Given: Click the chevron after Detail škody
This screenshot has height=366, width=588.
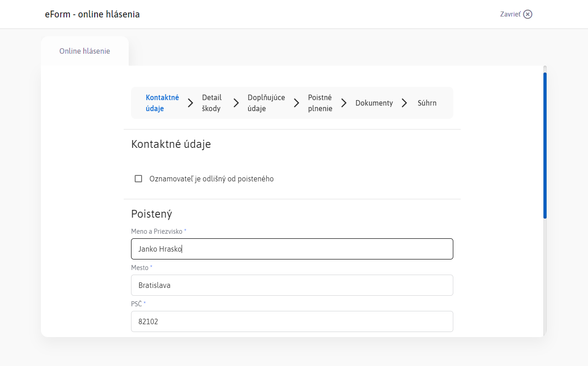Looking at the screenshot, I should click(236, 103).
